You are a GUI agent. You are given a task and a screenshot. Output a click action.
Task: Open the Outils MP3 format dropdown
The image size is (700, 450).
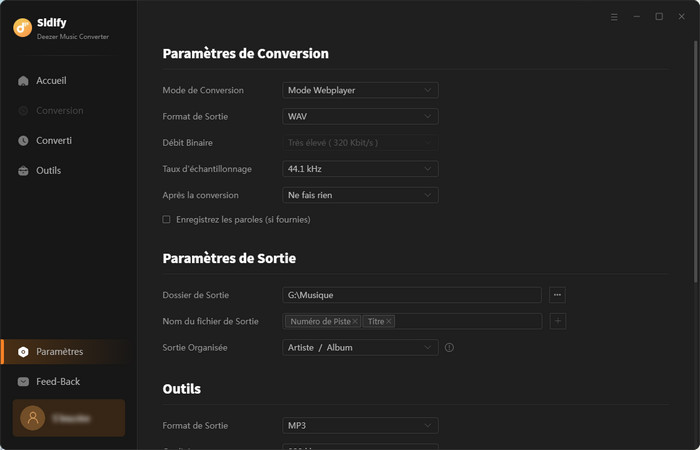point(360,426)
